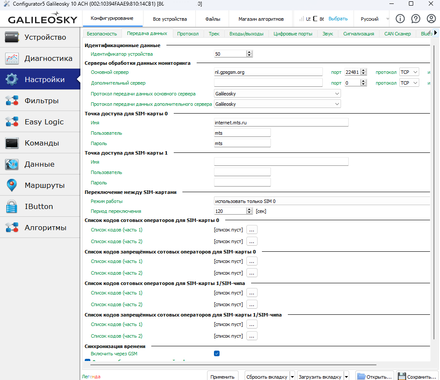440x380 pixels.
Task: Click the Galileosky logo
Action: click(42, 19)
